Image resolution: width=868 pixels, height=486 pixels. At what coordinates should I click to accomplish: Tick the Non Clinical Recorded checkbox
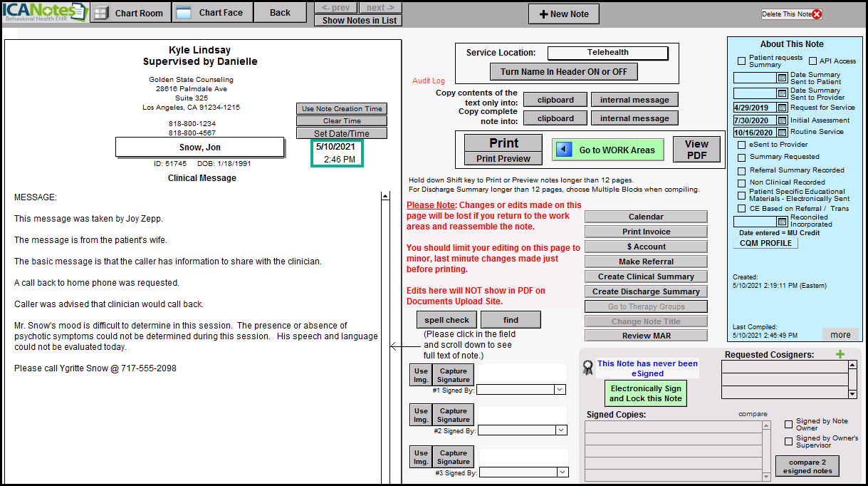tap(742, 182)
